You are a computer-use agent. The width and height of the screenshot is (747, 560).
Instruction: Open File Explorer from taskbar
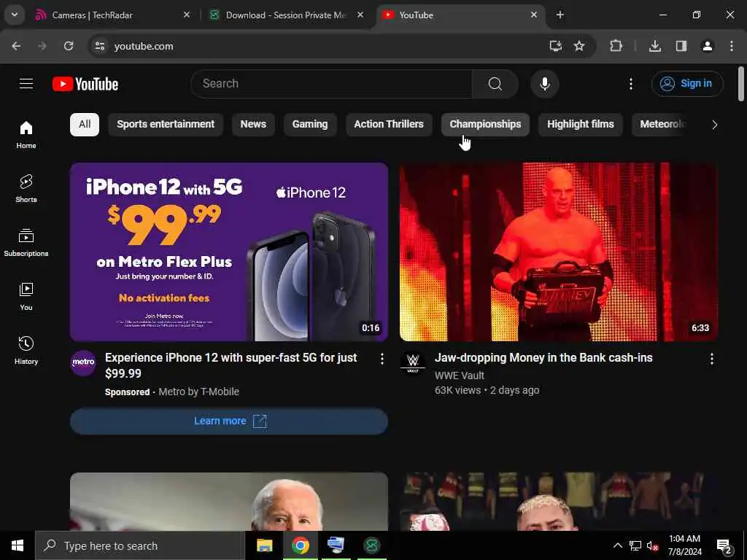[264, 545]
